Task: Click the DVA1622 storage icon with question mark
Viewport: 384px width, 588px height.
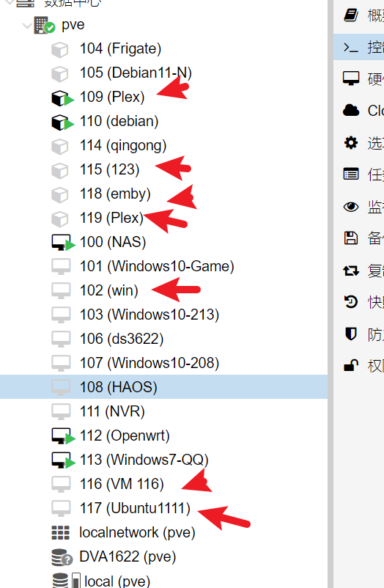Action: tap(62, 557)
